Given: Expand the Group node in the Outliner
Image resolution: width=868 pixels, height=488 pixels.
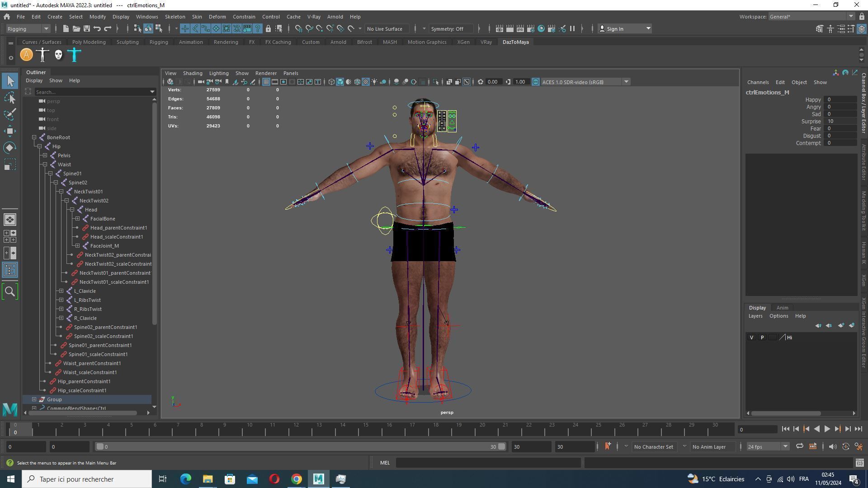Looking at the screenshot, I should (x=34, y=399).
